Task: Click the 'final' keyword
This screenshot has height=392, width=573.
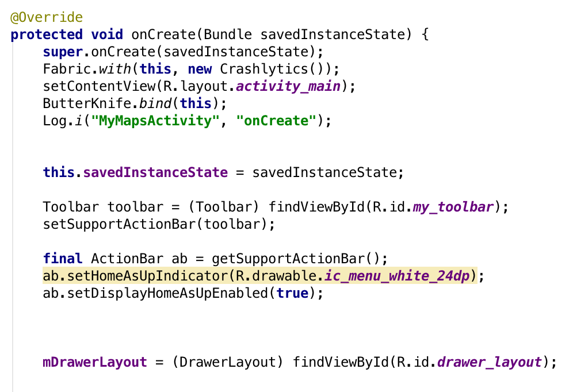Action: tap(63, 259)
